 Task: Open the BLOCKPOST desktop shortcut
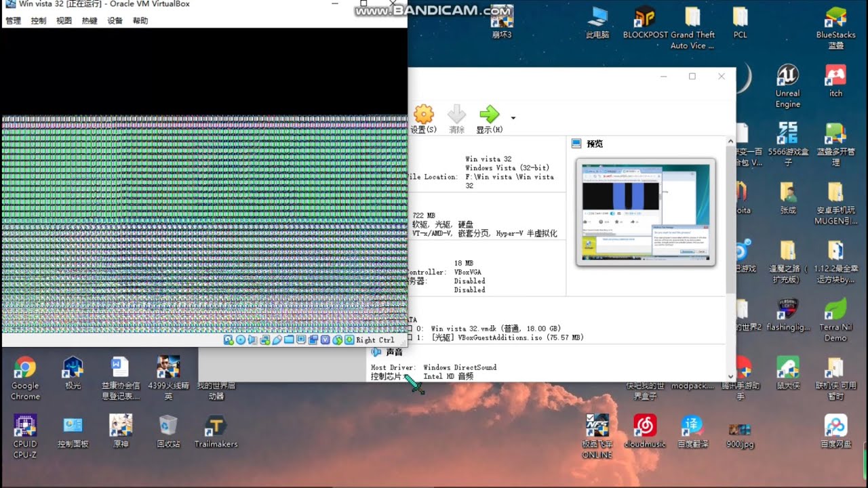pos(645,22)
